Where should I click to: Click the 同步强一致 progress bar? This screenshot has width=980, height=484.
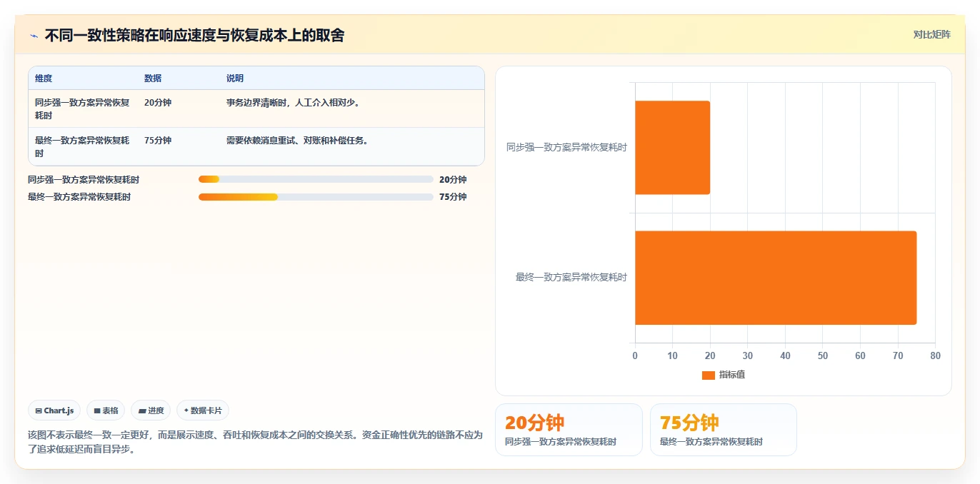click(x=316, y=179)
